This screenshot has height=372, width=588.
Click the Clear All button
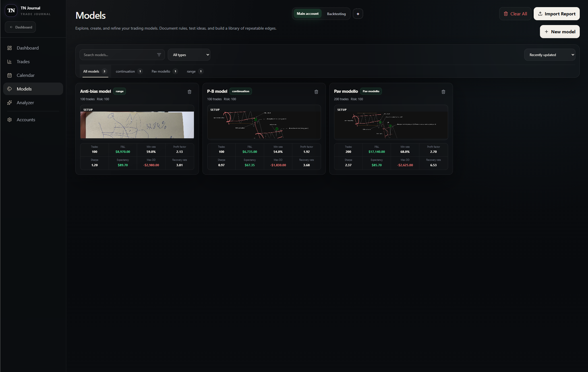coord(515,14)
